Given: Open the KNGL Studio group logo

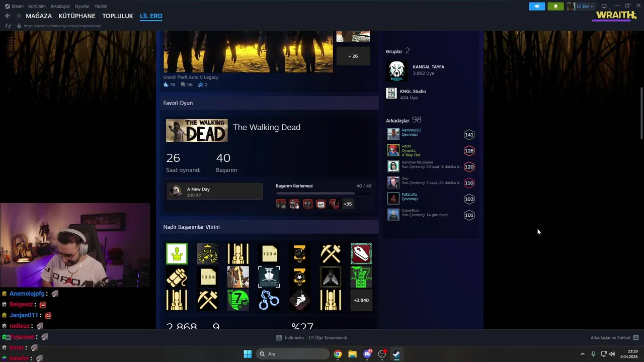Looking at the screenshot, I should coord(391,94).
